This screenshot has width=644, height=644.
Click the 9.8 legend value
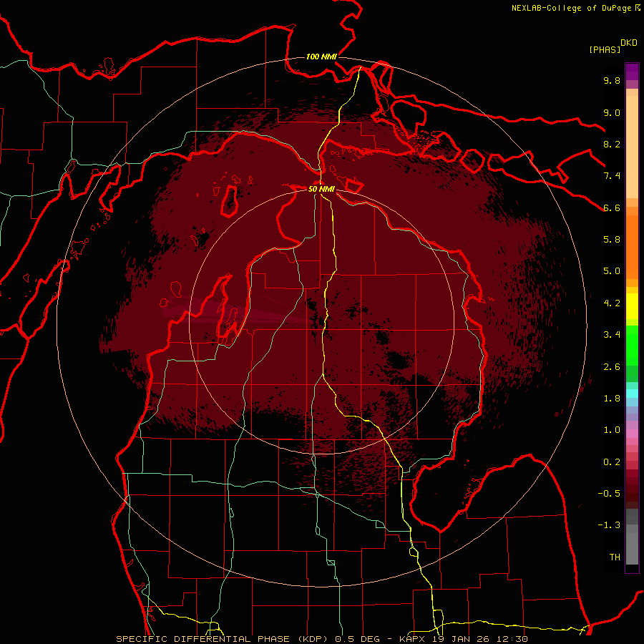(x=612, y=80)
